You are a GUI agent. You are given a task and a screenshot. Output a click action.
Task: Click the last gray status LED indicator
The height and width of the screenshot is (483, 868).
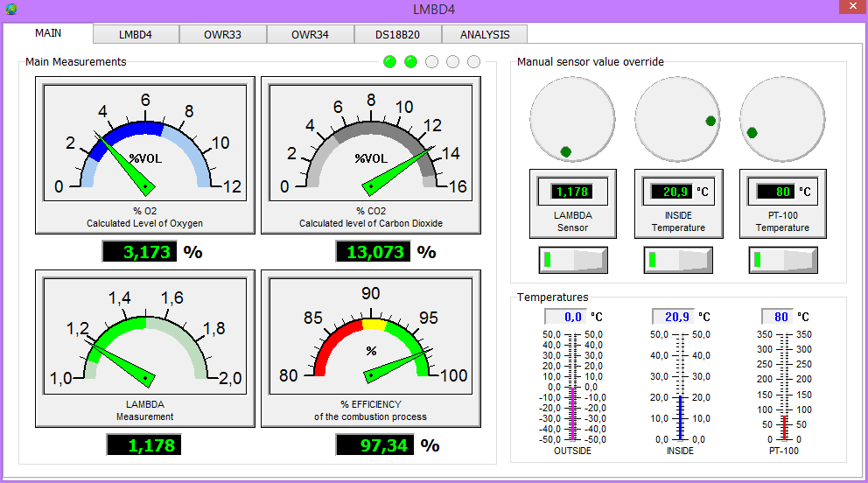tap(473, 61)
